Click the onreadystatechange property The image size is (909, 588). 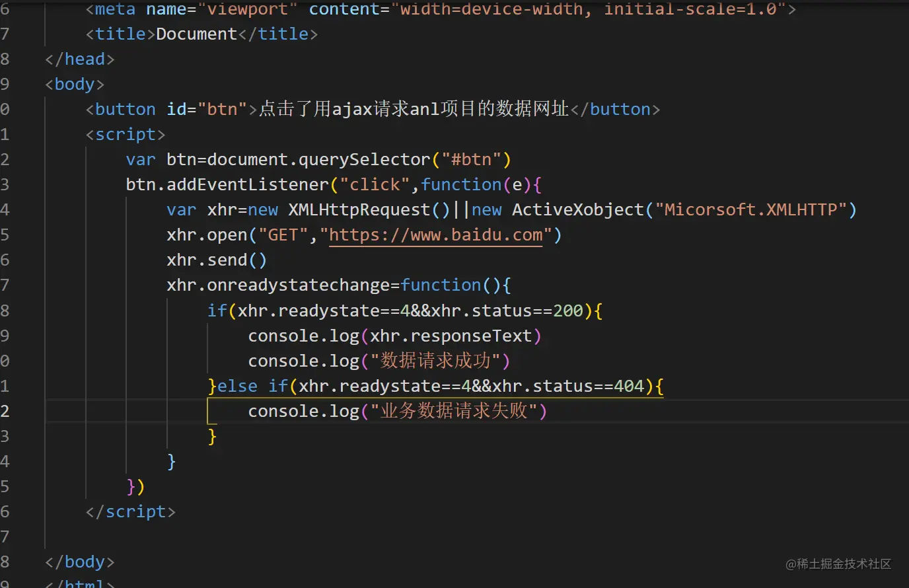pos(299,285)
